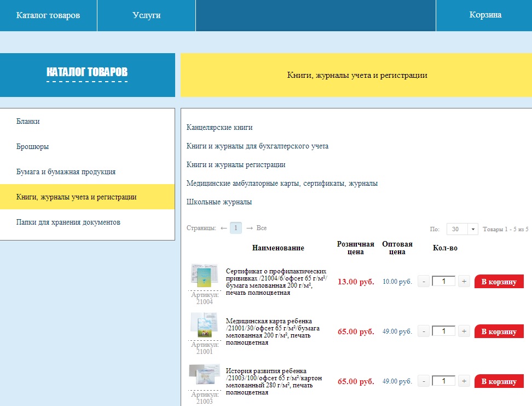
Task: Click quantity field for Сертификат о прививках
Action: click(443, 282)
